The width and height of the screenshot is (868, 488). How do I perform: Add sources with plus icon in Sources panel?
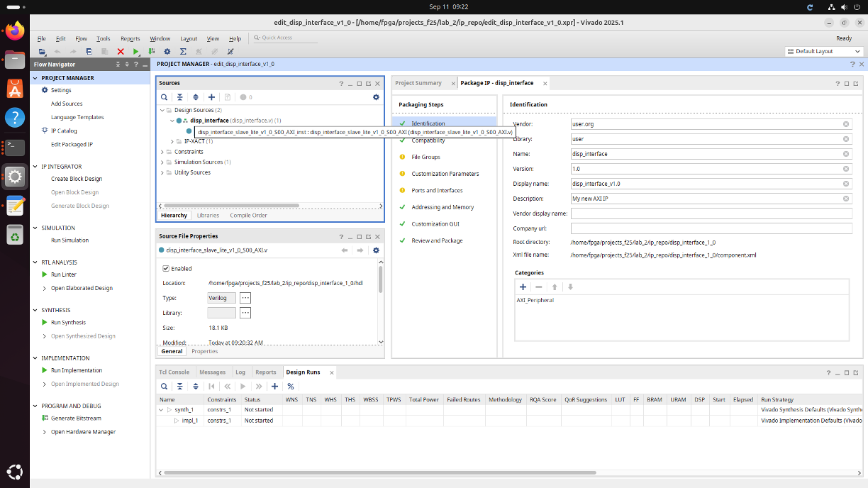(x=211, y=97)
